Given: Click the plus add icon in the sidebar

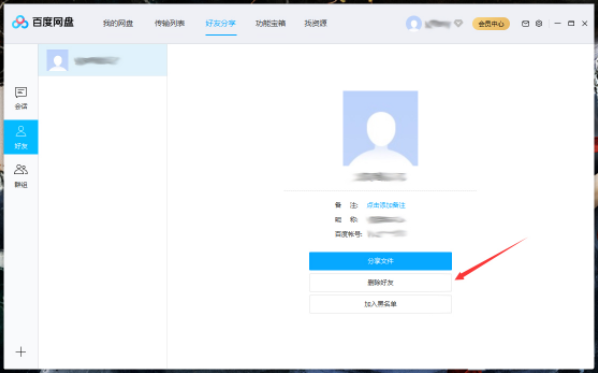Looking at the screenshot, I should pos(21,352).
